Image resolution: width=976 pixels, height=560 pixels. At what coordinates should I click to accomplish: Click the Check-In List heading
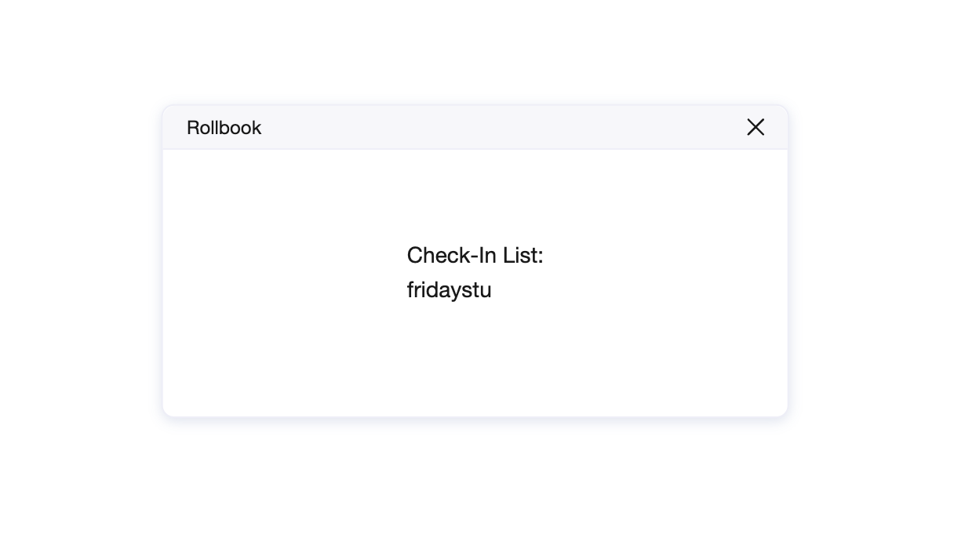tap(475, 255)
